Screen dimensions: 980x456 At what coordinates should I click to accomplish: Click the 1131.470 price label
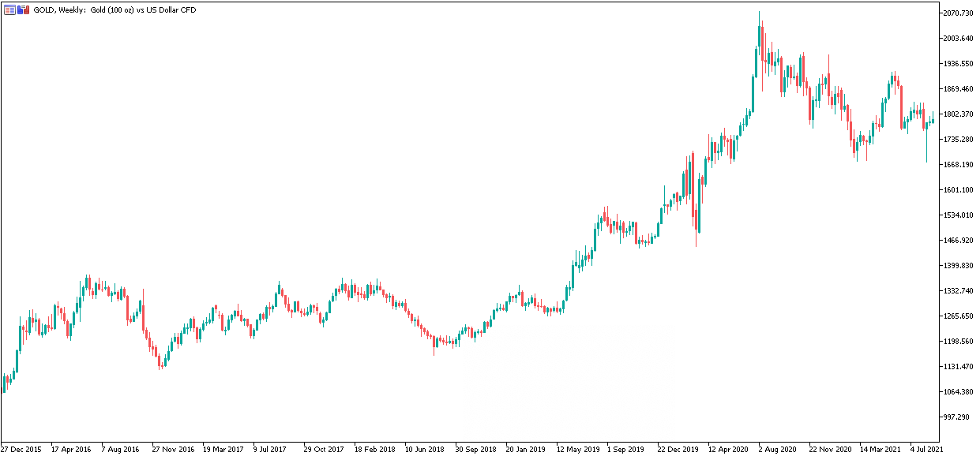tap(959, 367)
